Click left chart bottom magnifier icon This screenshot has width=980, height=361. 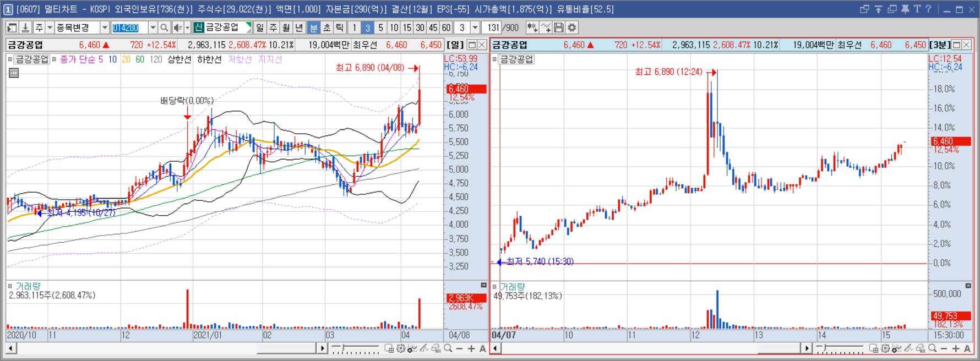[448, 348]
